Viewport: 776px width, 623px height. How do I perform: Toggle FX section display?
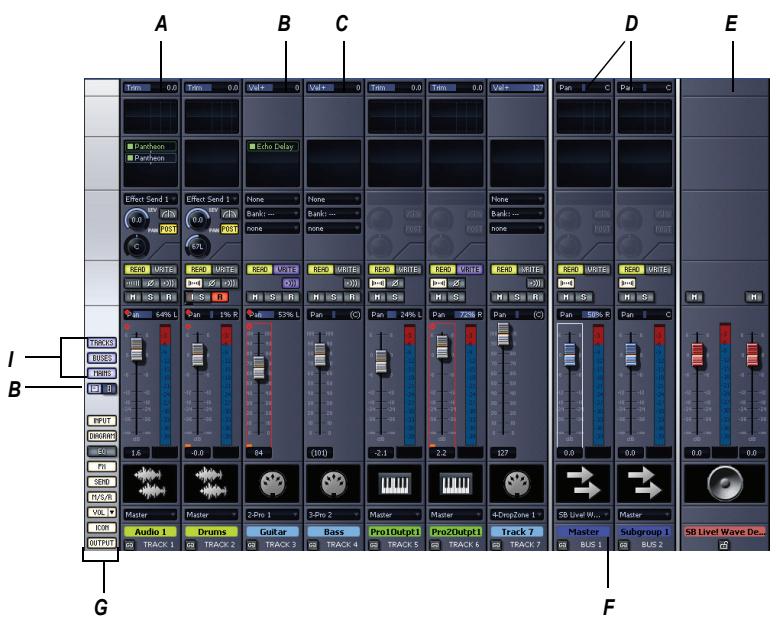102,467
